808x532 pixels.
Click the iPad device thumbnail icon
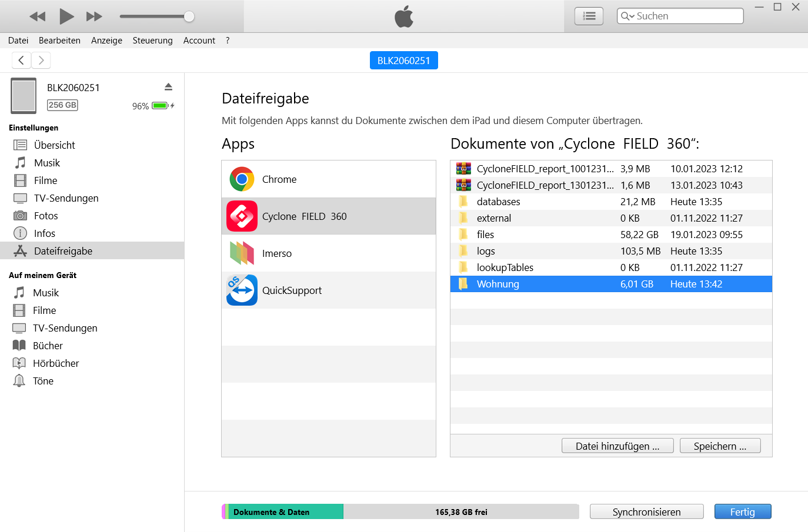[24, 95]
